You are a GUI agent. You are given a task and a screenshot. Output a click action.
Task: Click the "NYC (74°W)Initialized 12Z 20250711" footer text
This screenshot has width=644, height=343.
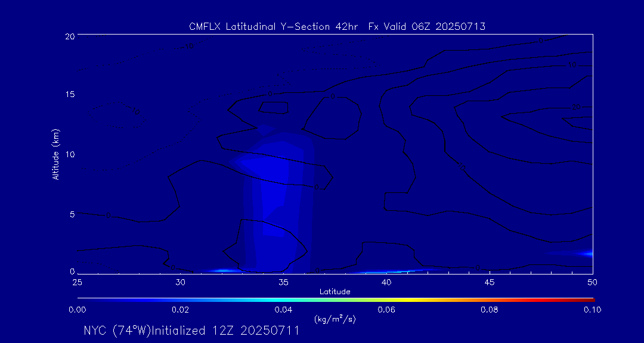tap(191, 330)
